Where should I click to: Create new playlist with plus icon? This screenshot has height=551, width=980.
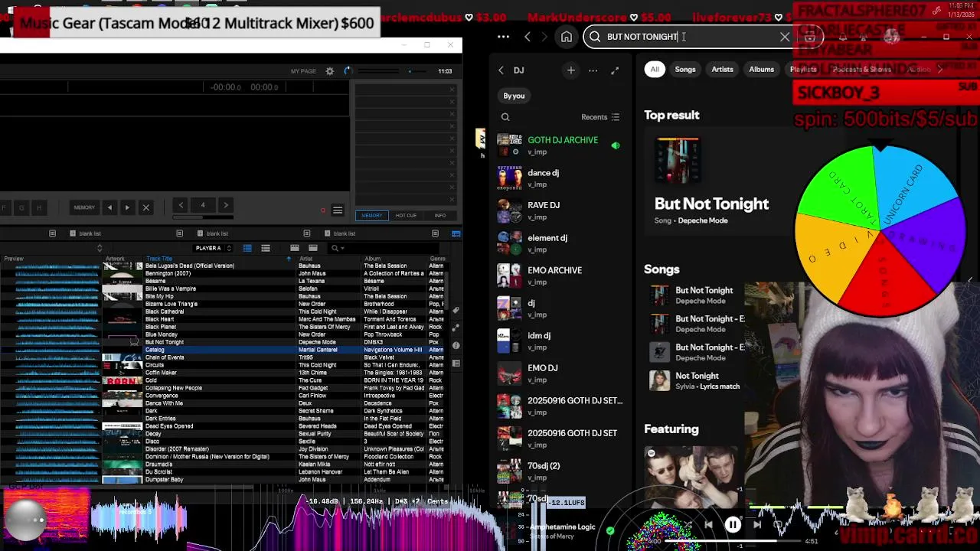coord(570,70)
